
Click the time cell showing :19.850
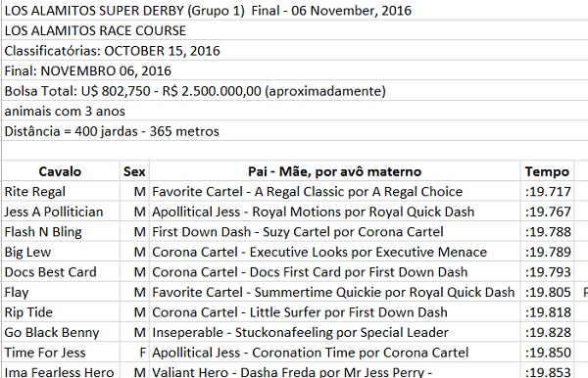(x=547, y=353)
